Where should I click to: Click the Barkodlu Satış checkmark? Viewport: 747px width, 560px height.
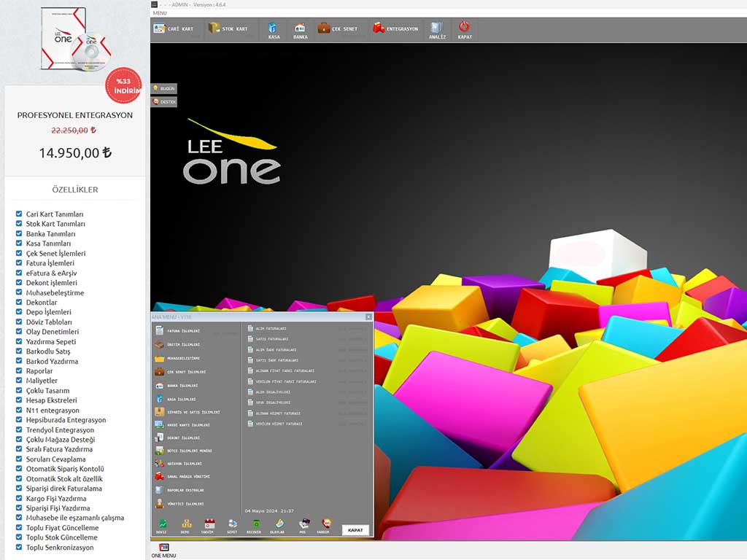[19, 351]
